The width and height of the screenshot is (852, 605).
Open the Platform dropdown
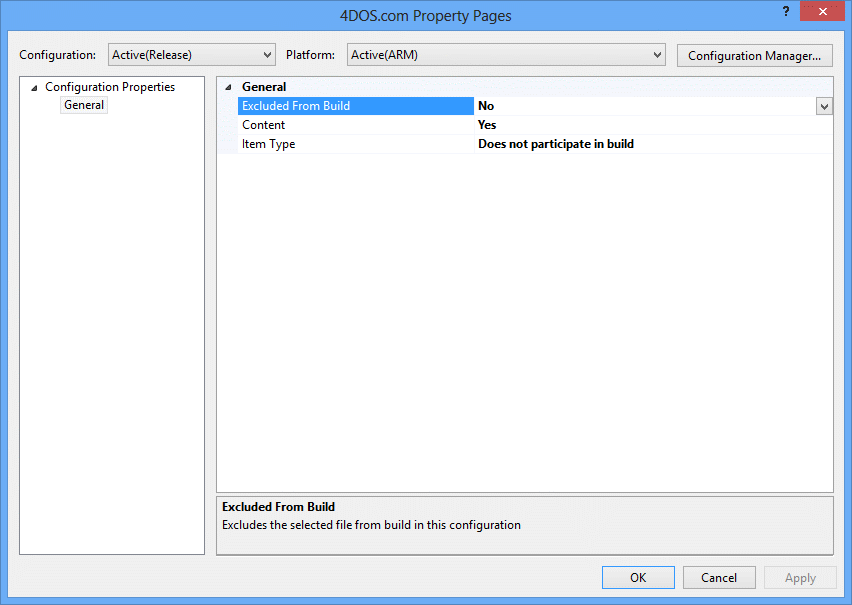point(506,55)
